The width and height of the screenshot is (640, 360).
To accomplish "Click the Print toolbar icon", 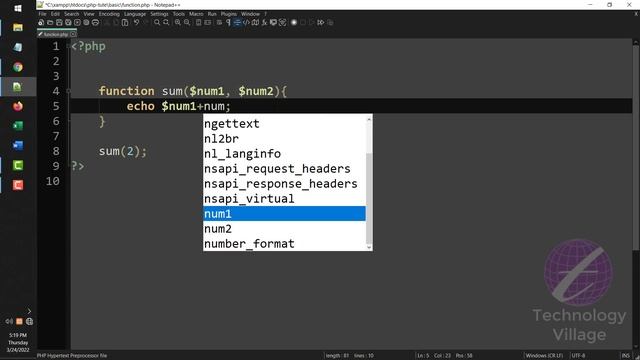I will (x=95, y=22).
